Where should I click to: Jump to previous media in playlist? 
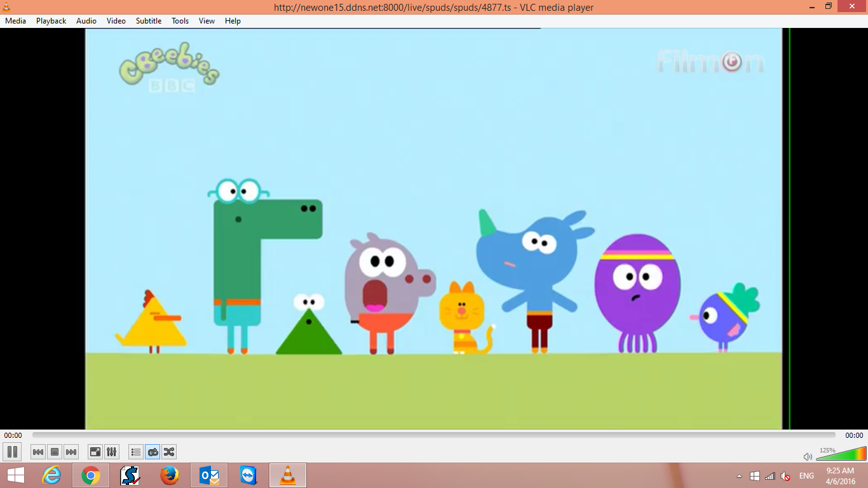[x=38, y=452]
